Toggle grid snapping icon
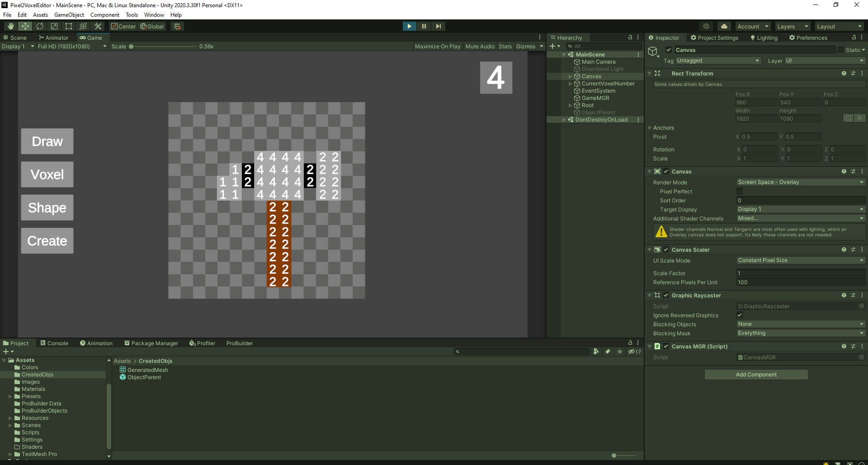 [x=177, y=26]
